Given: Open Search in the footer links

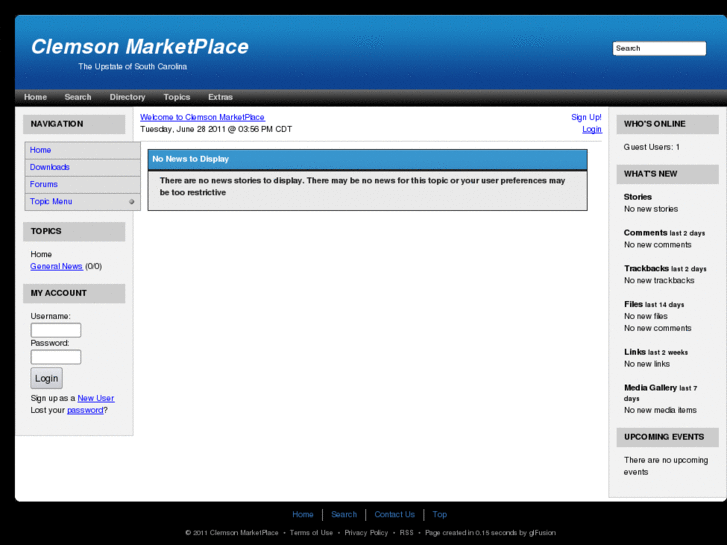Looking at the screenshot, I should pyautogui.click(x=344, y=514).
